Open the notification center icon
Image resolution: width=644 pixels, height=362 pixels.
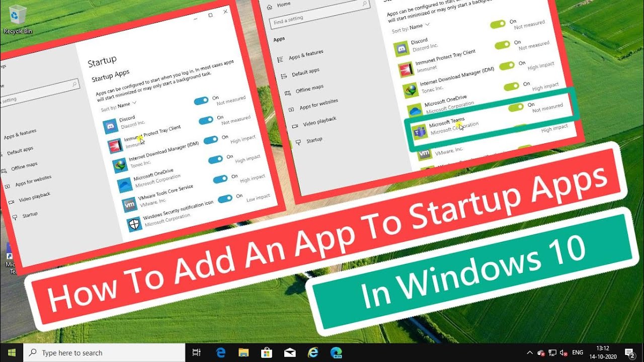pos(629,352)
